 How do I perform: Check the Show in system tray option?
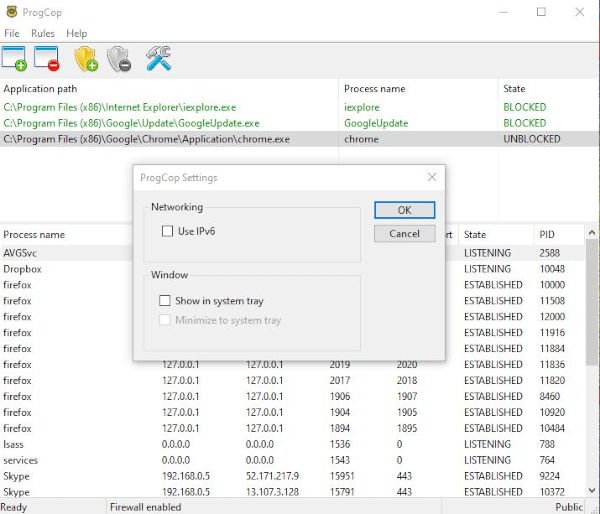166,300
